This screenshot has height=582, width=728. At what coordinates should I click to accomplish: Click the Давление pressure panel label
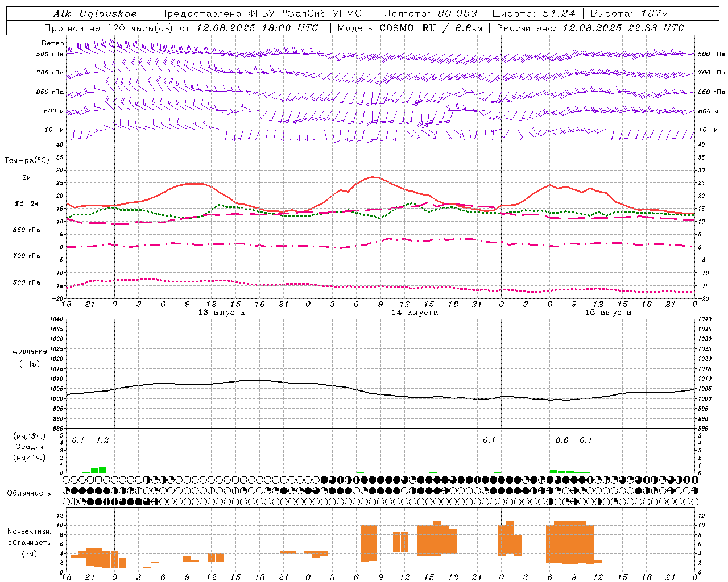point(30,351)
